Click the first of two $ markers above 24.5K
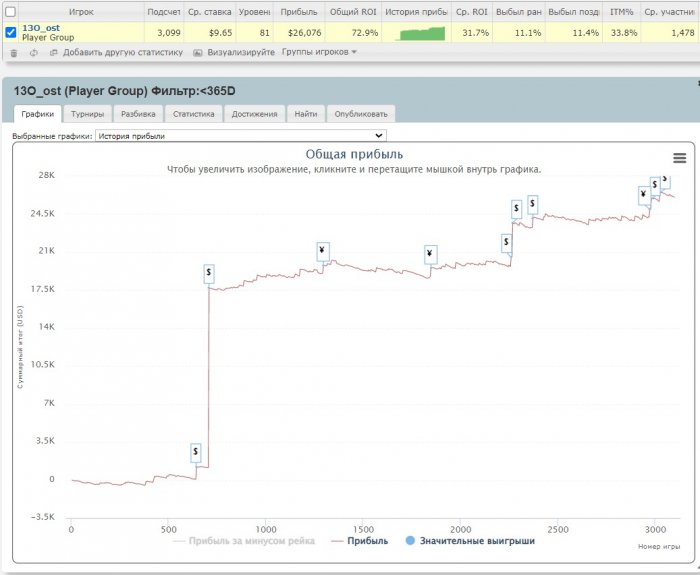Image resolution: width=700 pixels, height=575 pixels. tap(516, 208)
